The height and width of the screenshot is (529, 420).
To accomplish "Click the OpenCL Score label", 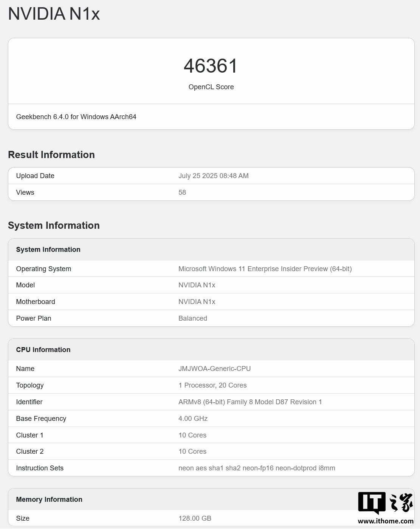I will click(x=211, y=87).
